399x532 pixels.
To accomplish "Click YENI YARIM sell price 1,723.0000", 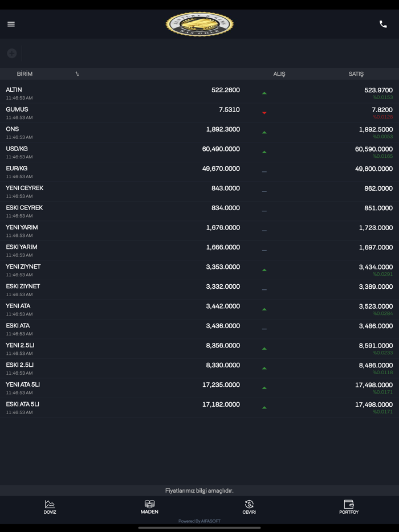I will pyautogui.click(x=376, y=228).
